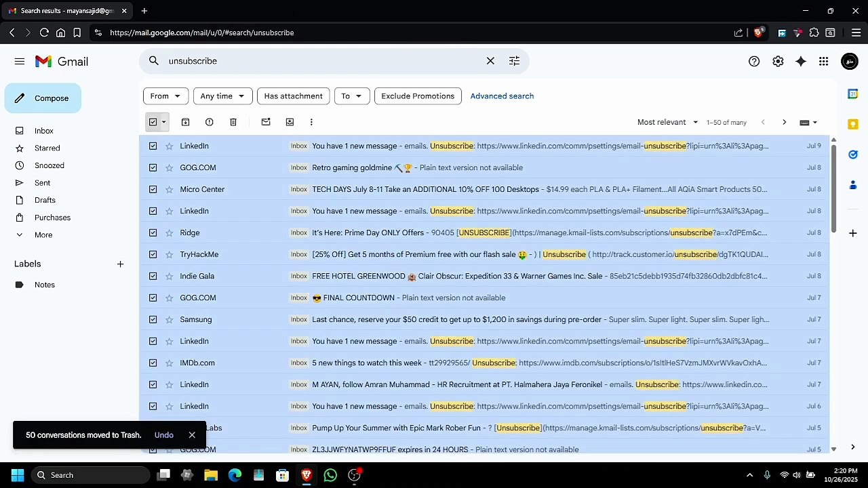Click the browser address bar URL
The height and width of the screenshot is (488, 868).
tap(202, 33)
